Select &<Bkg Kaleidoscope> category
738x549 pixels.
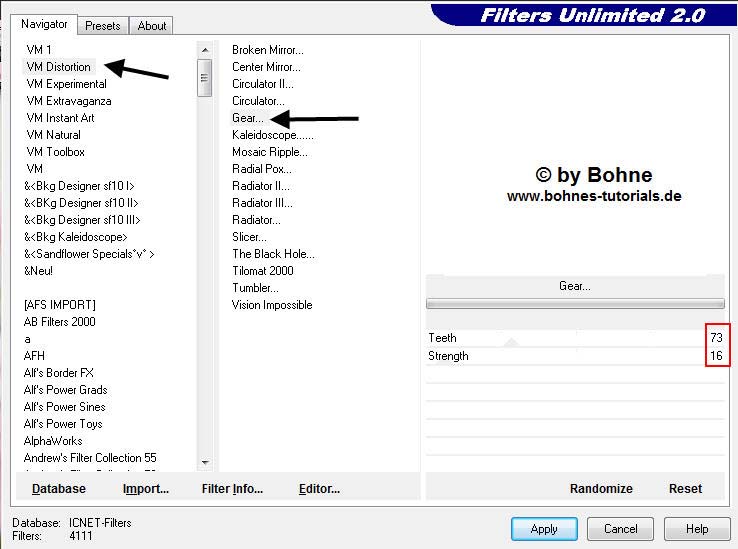(x=75, y=237)
